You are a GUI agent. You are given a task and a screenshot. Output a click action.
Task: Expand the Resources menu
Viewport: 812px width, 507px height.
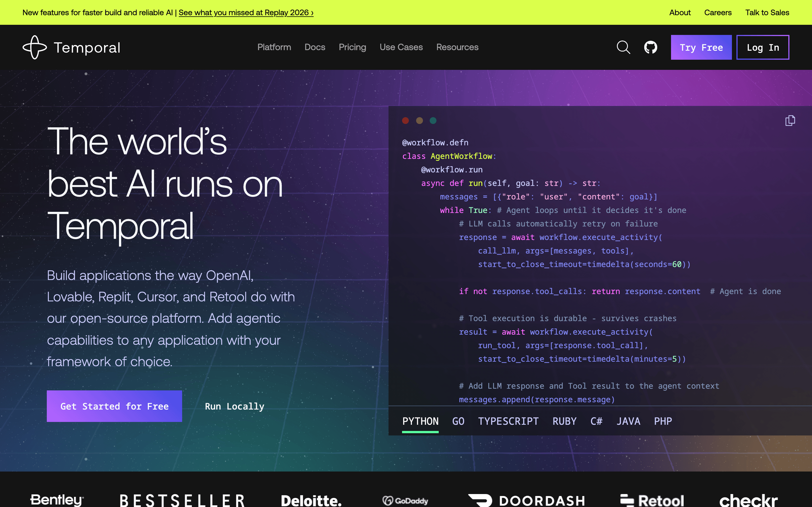(x=457, y=47)
